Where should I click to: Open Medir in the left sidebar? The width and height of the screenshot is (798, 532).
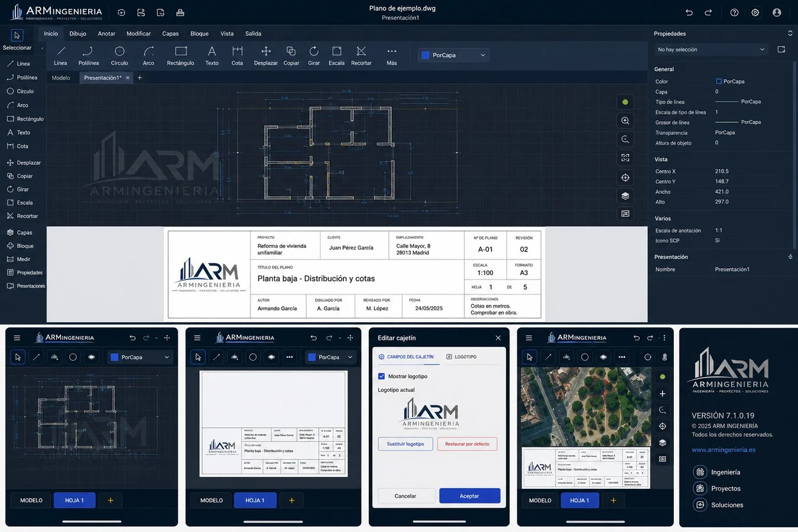(x=18, y=259)
